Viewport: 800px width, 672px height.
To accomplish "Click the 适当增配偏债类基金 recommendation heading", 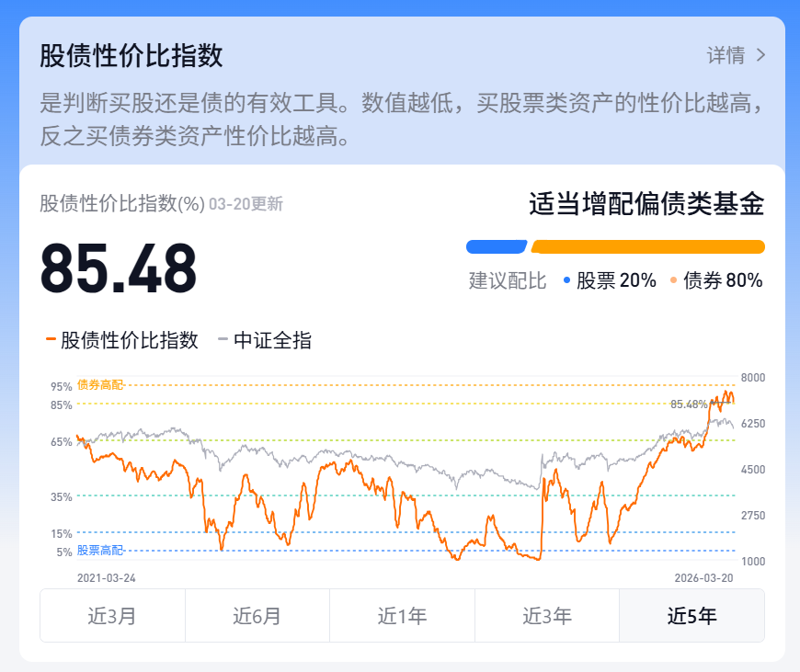I will (x=646, y=204).
